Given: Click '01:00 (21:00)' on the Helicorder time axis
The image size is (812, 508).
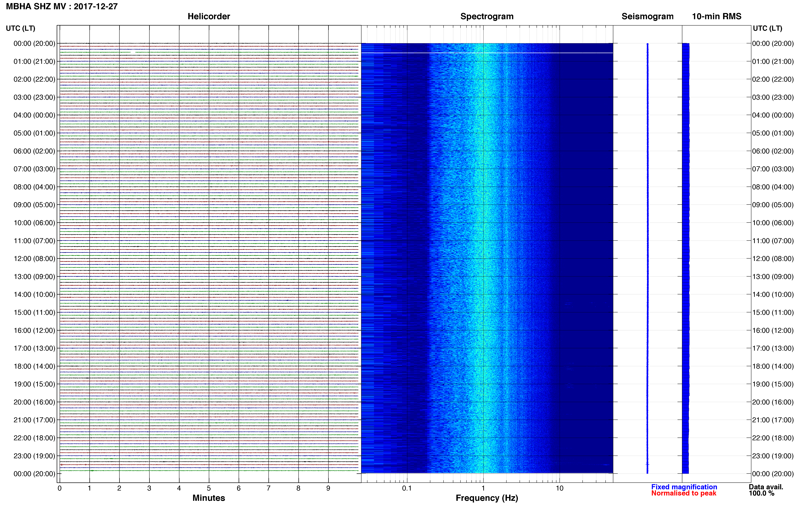Looking at the screenshot, I should (34, 62).
